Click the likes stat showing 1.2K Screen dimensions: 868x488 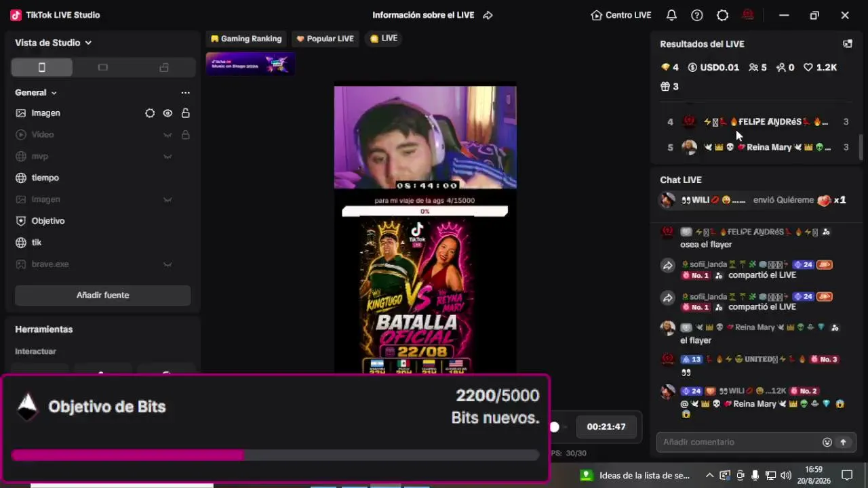point(820,67)
